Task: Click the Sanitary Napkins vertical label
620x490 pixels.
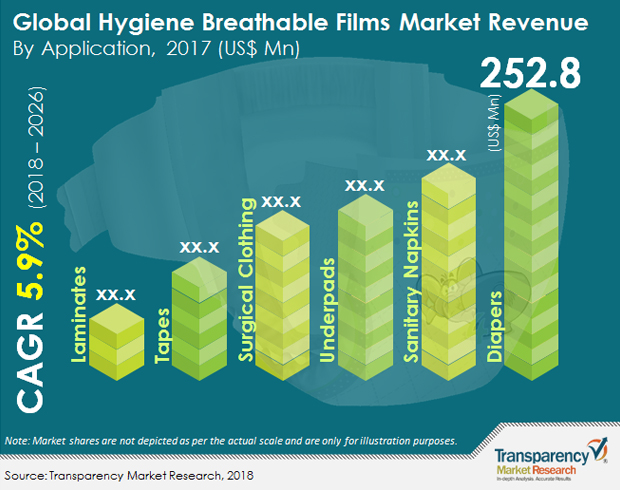Action: tap(411, 282)
